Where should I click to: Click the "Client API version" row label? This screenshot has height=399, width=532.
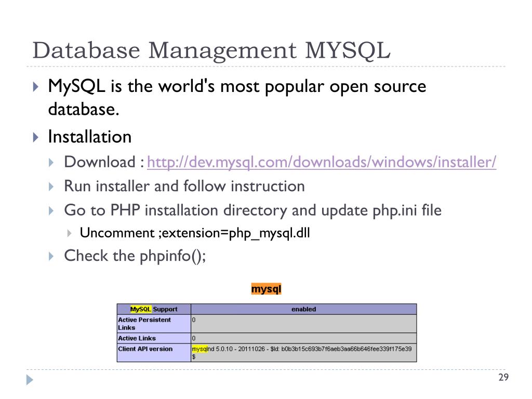(x=154, y=353)
